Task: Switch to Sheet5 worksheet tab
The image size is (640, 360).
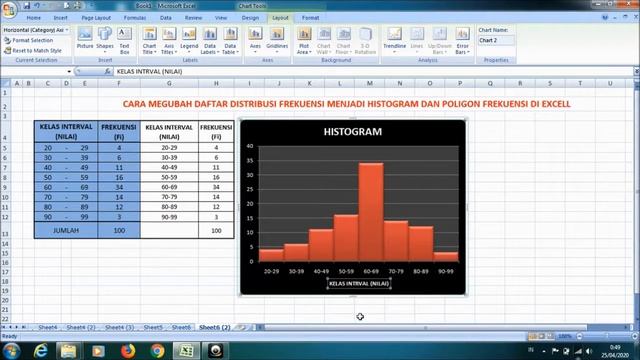Action: click(153, 327)
